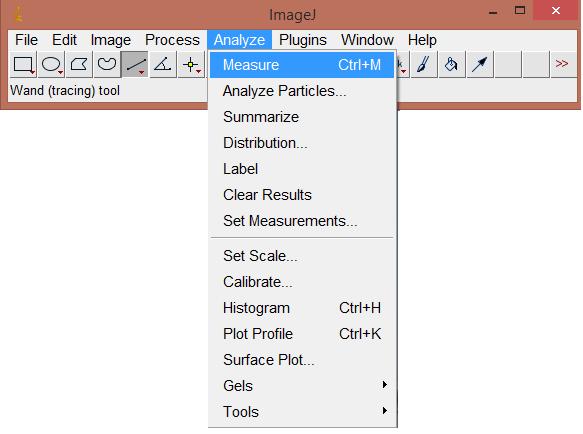
Task: Select the Arrow tool icon
Action: 480,65
